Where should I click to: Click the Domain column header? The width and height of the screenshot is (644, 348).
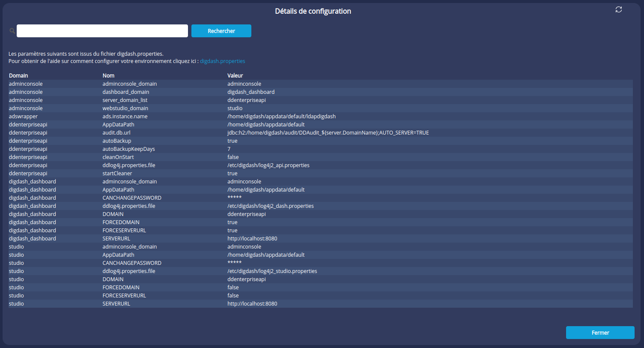coord(18,76)
